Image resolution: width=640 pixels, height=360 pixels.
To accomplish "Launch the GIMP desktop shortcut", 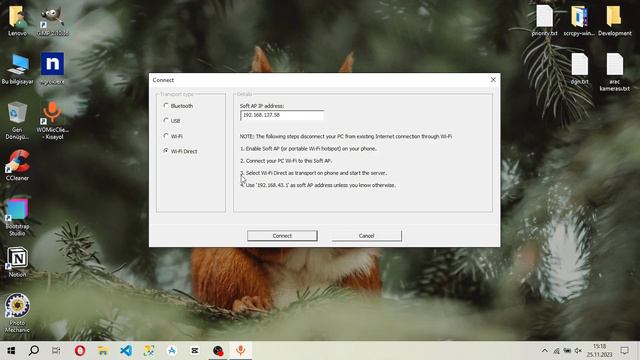I will (x=53, y=20).
